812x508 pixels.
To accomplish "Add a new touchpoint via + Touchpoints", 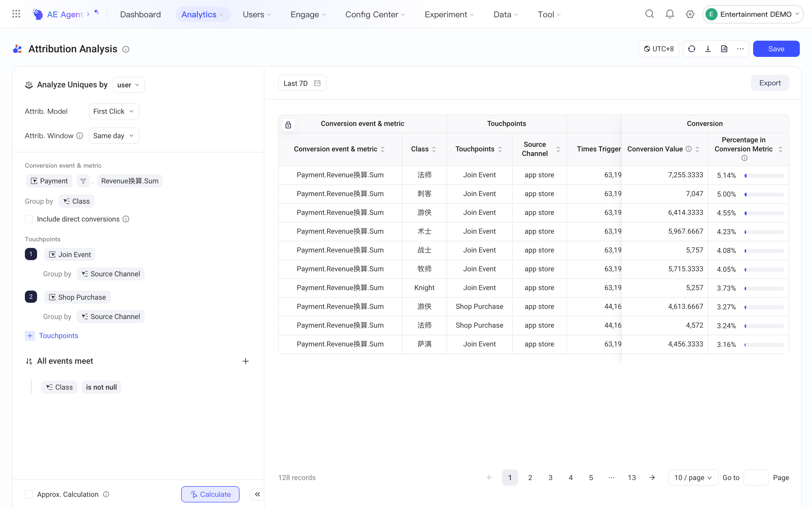I will [x=52, y=336].
